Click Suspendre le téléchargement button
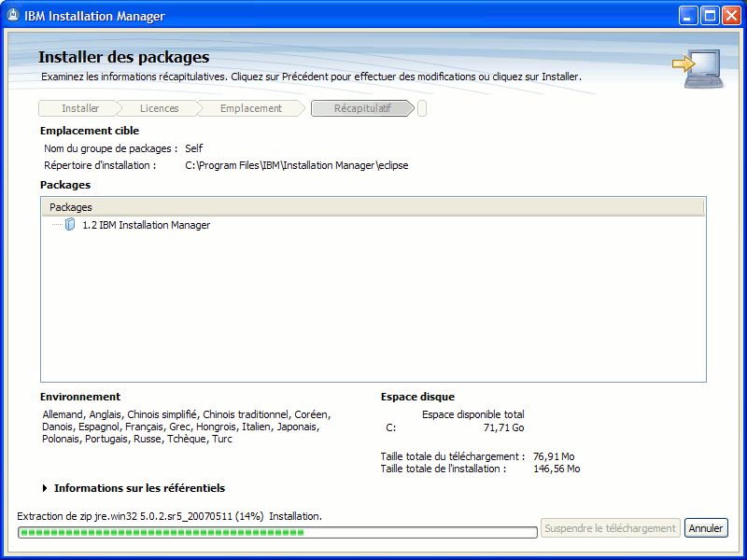 click(610, 528)
